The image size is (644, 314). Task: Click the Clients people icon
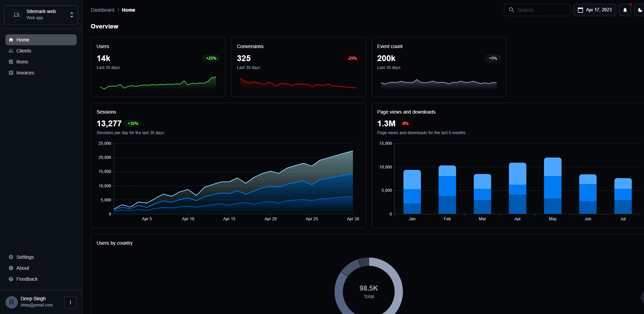tap(11, 51)
